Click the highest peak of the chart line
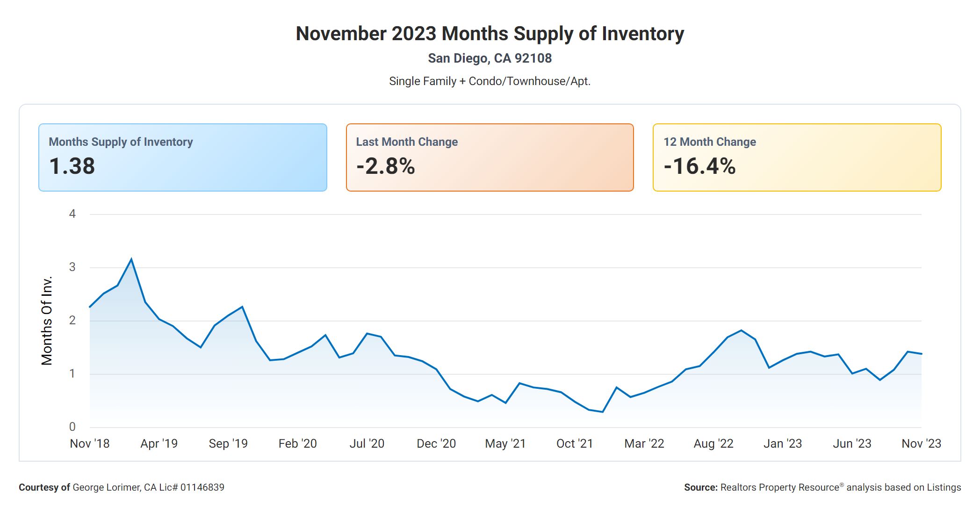 (131, 259)
